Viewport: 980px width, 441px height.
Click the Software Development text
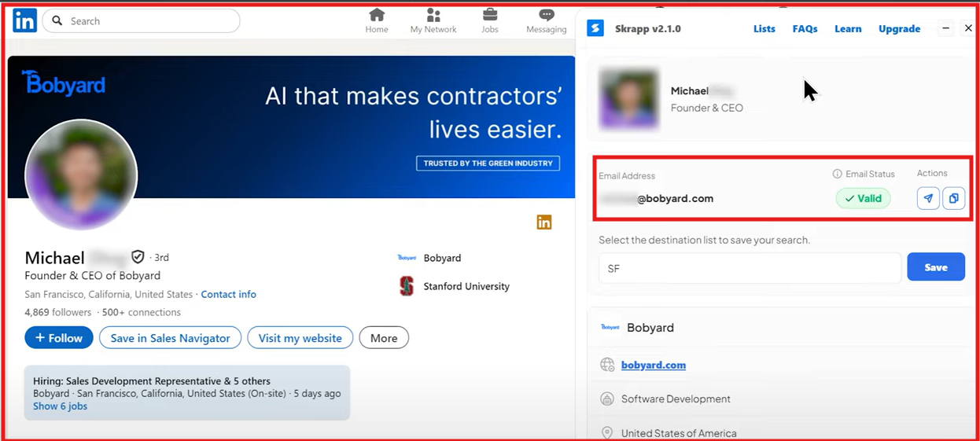tap(676, 399)
